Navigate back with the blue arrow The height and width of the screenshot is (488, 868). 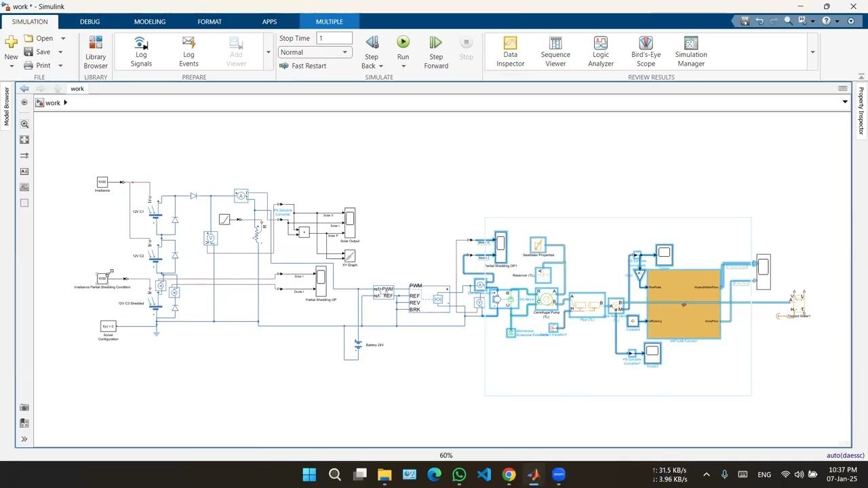(24, 89)
